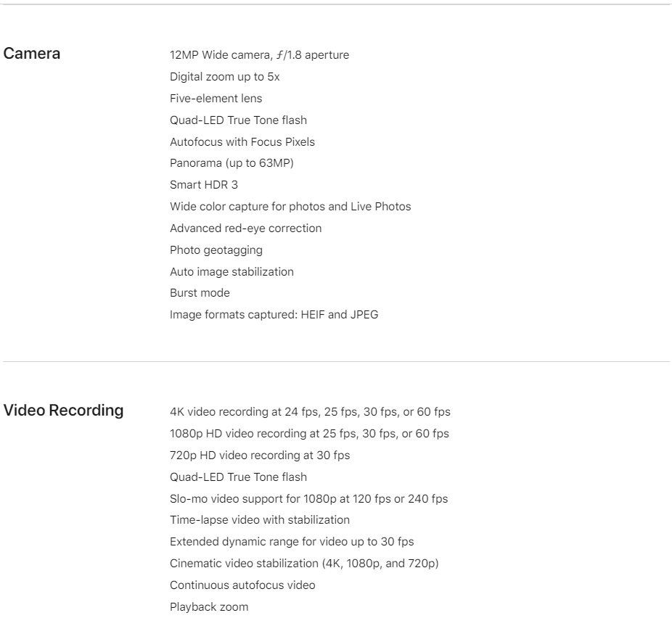
Task: Click the Smart HDR 3 entry
Action: pyautogui.click(x=204, y=184)
